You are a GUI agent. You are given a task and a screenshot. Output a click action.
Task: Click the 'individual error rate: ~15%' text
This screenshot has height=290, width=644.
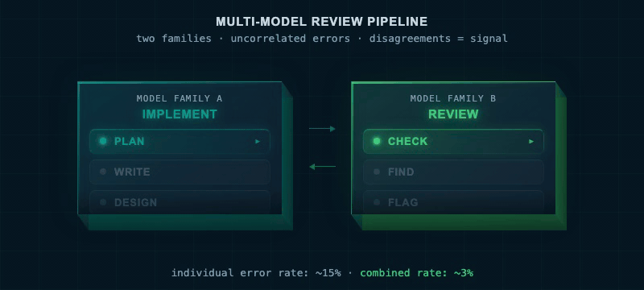pos(256,273)
